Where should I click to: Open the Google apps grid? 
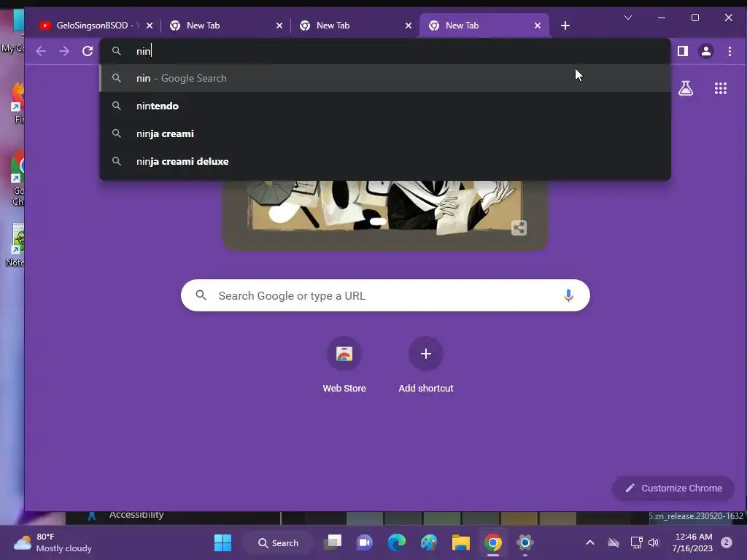click(720, 88)
